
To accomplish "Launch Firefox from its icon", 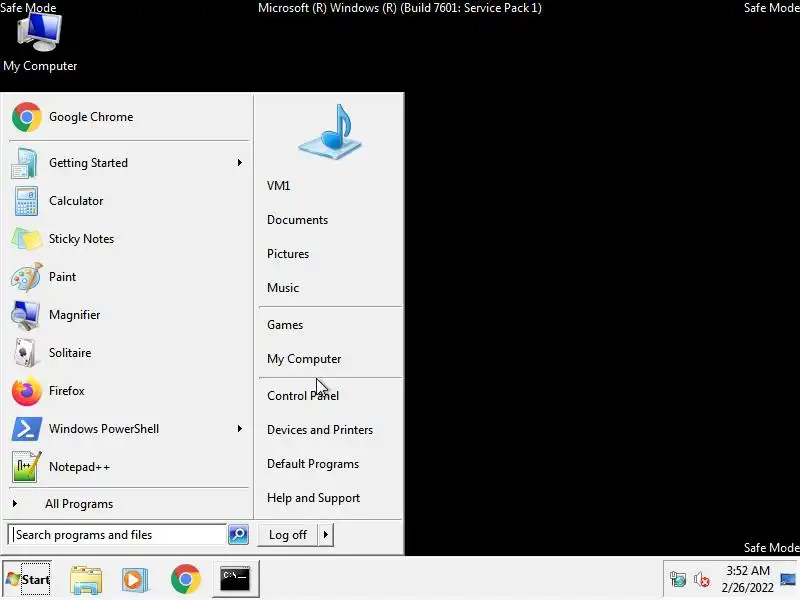I will [x=27, y=391].
